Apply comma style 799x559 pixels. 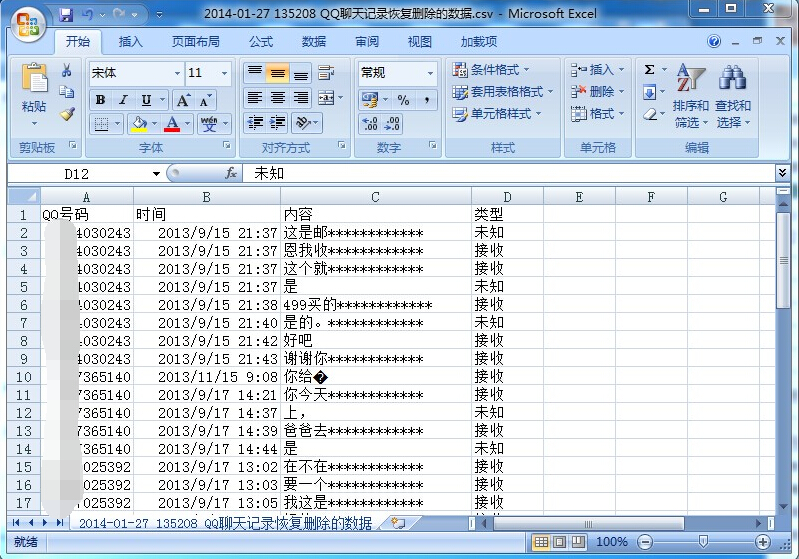tap(427, 99)
